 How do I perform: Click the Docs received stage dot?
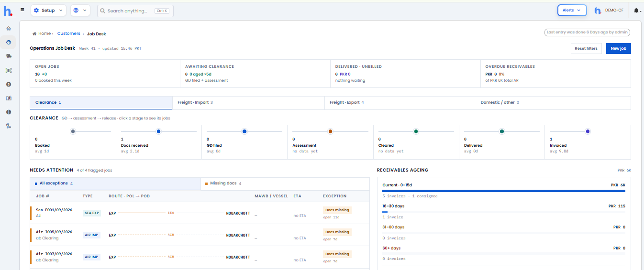pyautogui.click(x=158, y=131)
